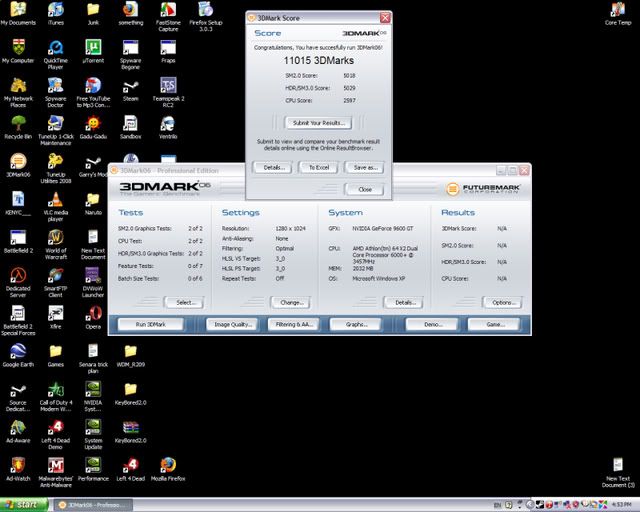Image resolution: width=640 pixels, height=512 pixels.
Task: Click Save as button in score dialog
Action: point(364,167)
